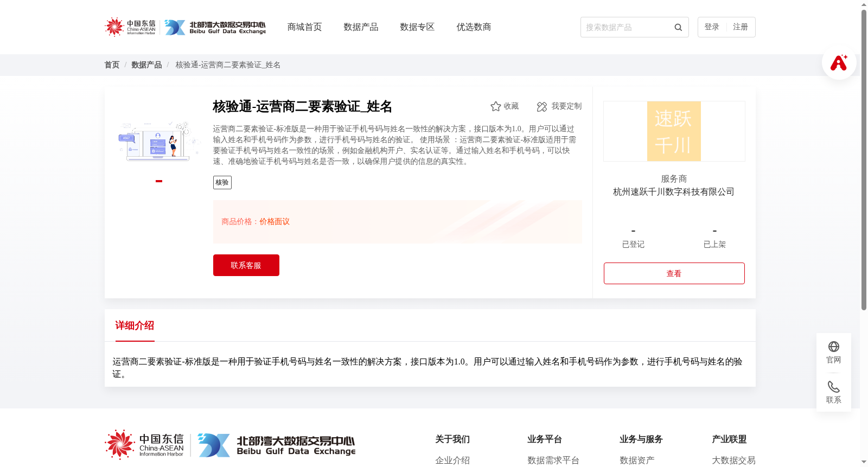This screenshot has width=868, height=467.
Task: Click the 核验 tag
Action: tap(222, 182)
